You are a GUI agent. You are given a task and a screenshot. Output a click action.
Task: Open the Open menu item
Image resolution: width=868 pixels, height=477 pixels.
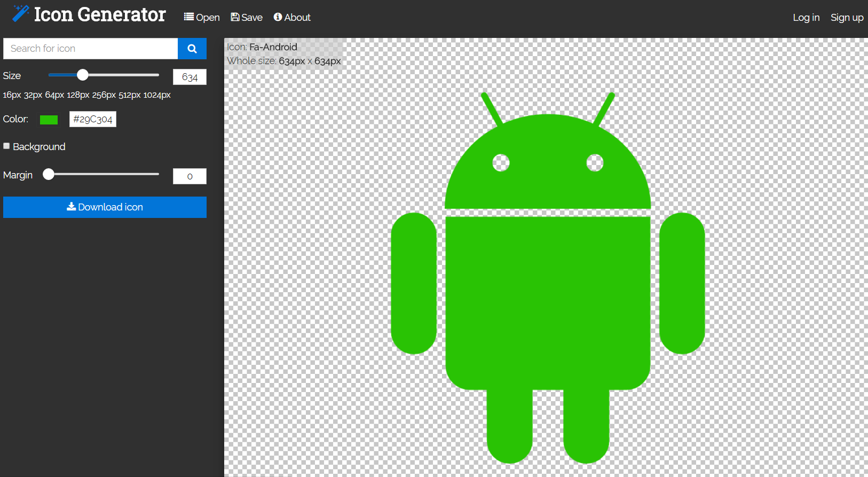coord(202,17)
